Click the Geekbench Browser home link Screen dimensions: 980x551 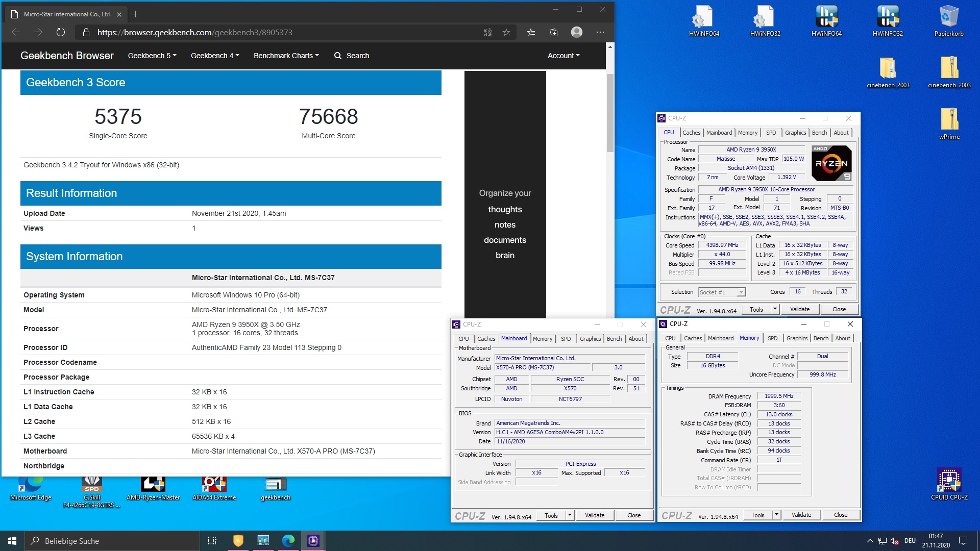click(x=67, y=56)
